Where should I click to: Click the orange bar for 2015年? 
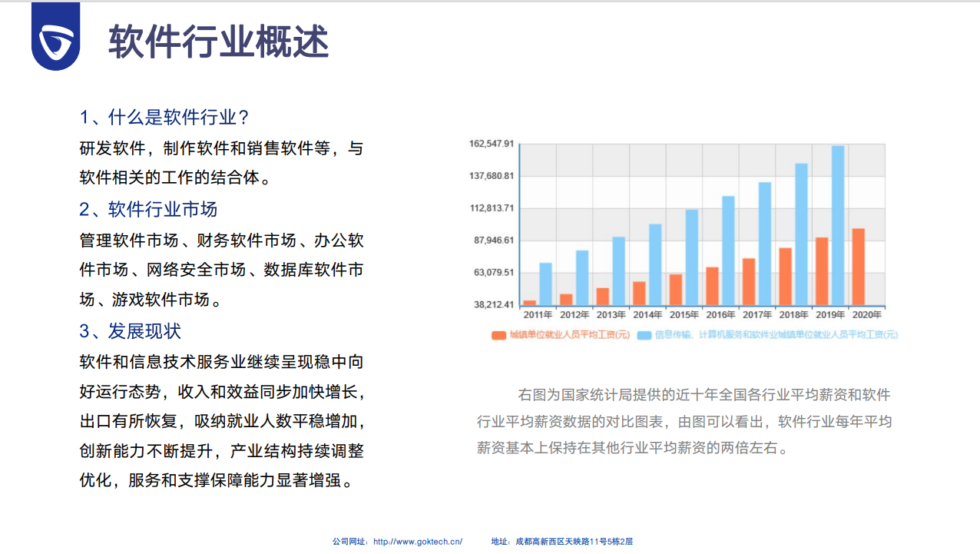tap(675, 290)
